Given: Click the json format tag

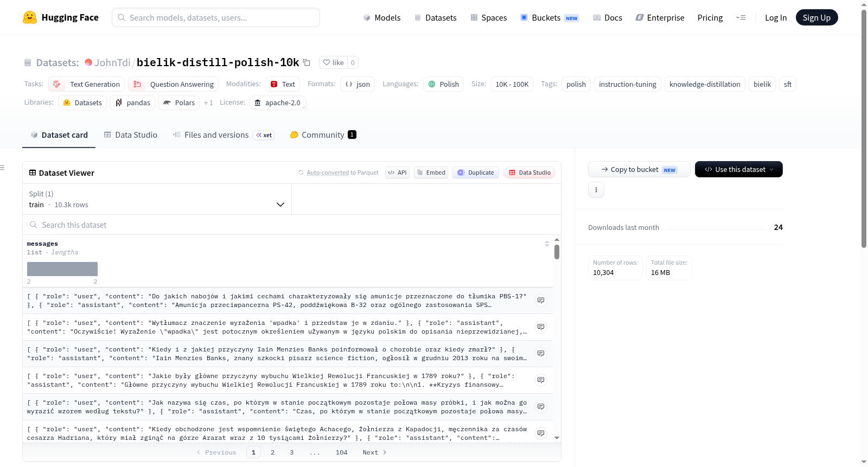Looking at the screenshot, I should pyautogui.click(x=358, y=84).
